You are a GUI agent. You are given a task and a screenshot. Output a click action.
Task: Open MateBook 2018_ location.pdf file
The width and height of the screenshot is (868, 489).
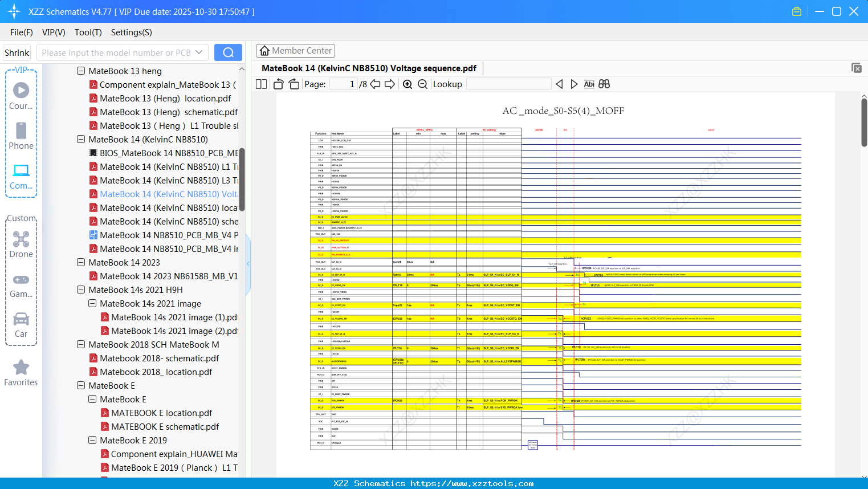pyautogui.click(x=156, y=372)
